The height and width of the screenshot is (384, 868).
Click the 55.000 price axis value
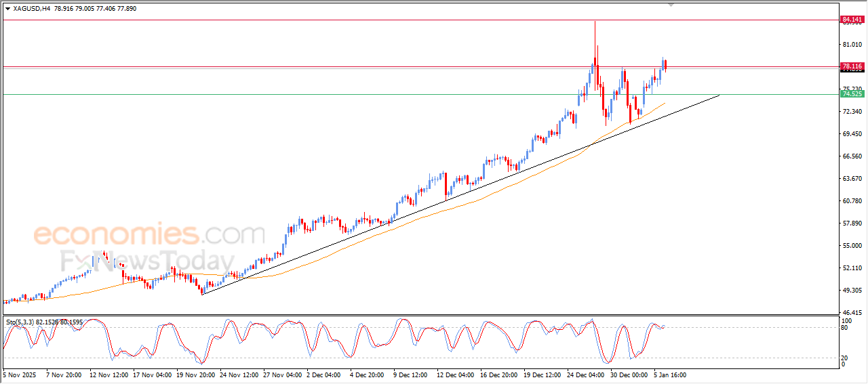click(x=852, y=245)
